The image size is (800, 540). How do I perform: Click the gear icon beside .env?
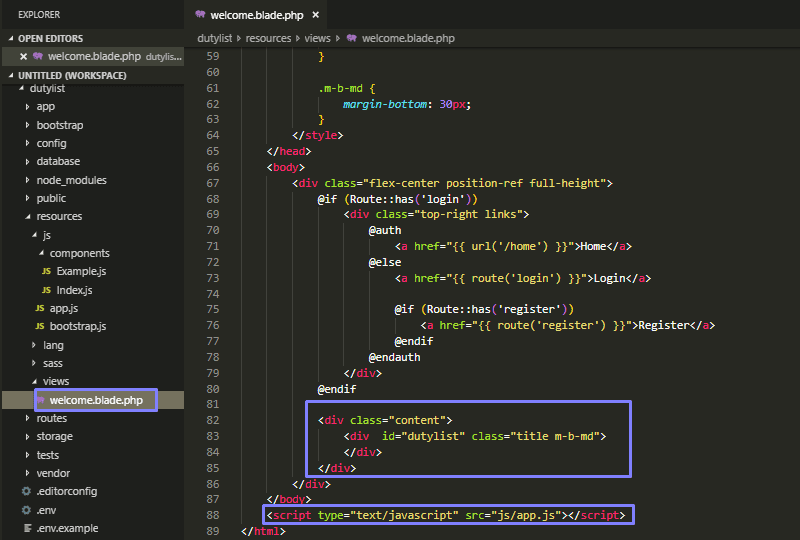coord(27,510)
